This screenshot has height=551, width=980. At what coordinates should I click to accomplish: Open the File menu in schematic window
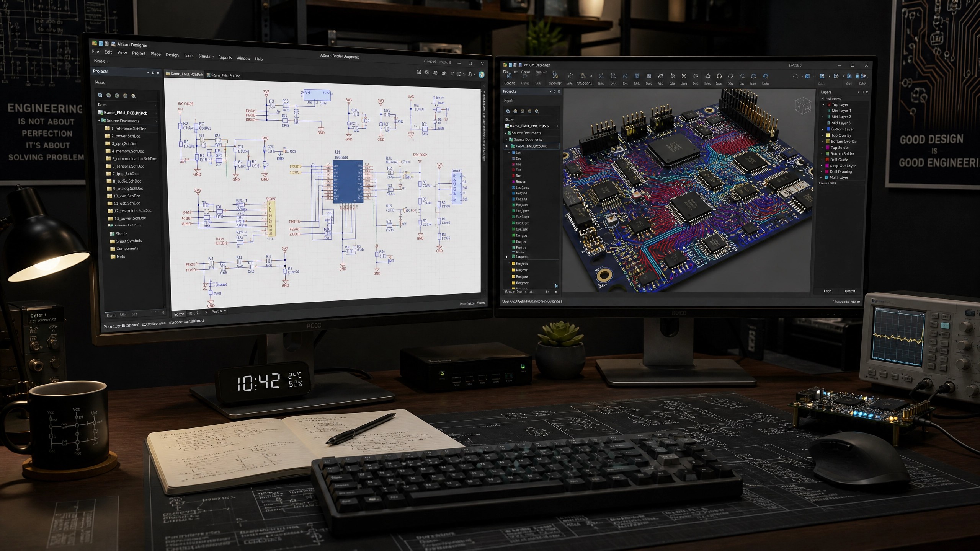point(95,51)
